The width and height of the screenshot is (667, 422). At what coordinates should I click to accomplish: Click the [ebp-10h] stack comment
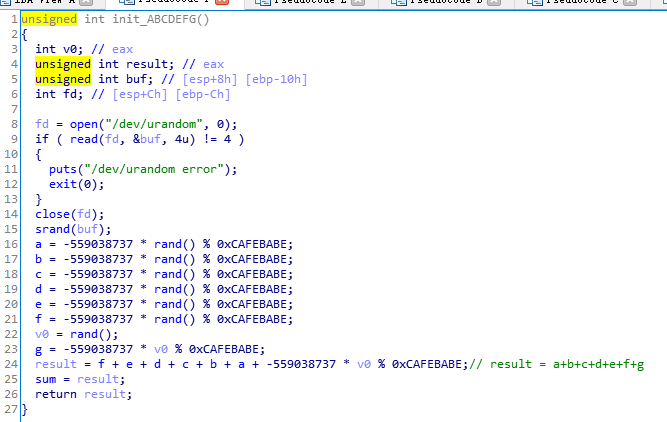pyautogui.click(x=276, y=79)
